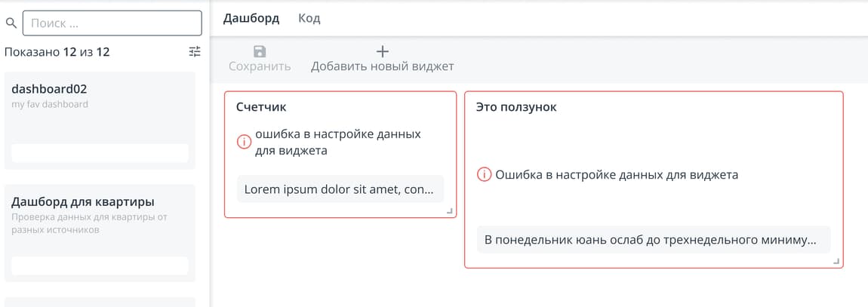868x307 pixels.
Task: Click the Счетчик widget title
Action: (x=261, y=108)
